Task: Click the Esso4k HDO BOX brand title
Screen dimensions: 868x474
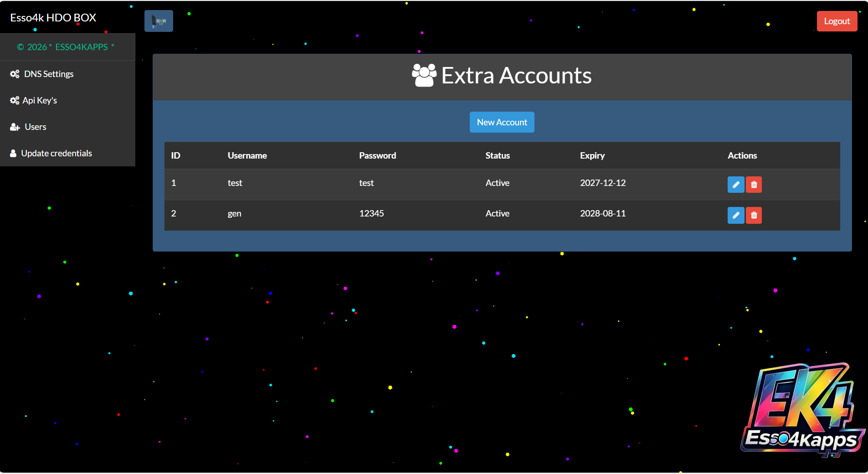Action: [53, 18]
